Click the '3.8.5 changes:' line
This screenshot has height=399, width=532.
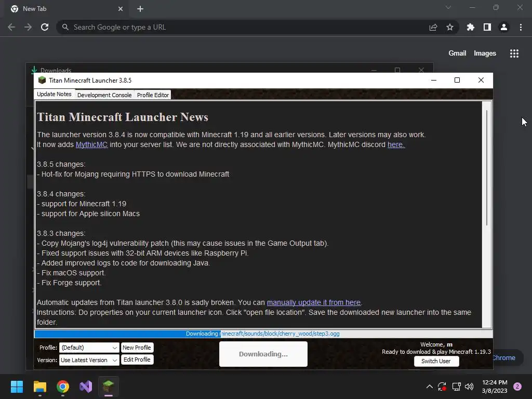pos(61,164)
